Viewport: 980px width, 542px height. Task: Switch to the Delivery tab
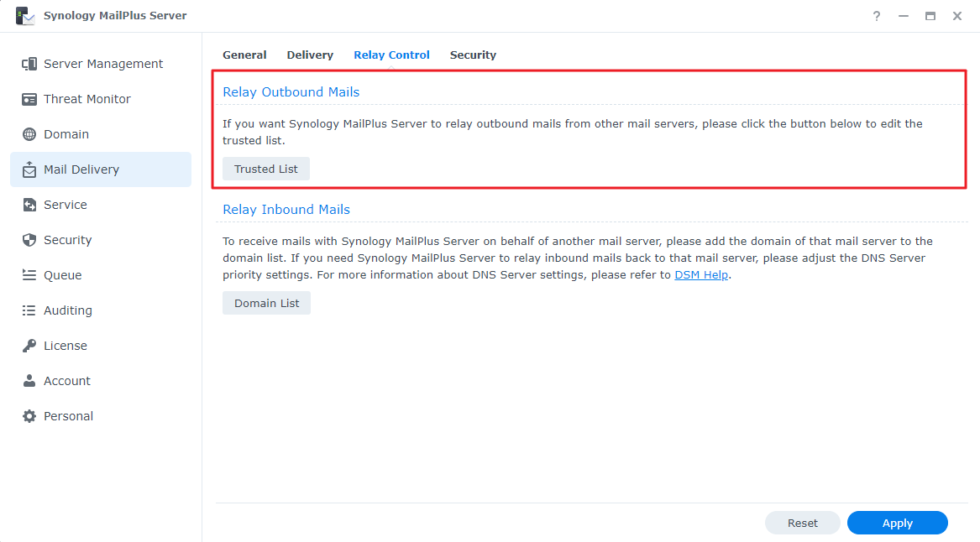click(x=310, y=55)
